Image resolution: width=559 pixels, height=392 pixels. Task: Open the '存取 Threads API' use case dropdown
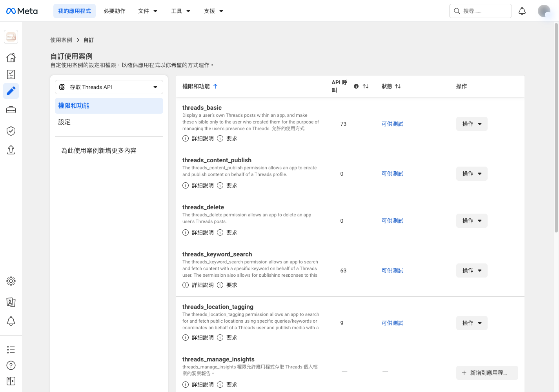[109, 87]
